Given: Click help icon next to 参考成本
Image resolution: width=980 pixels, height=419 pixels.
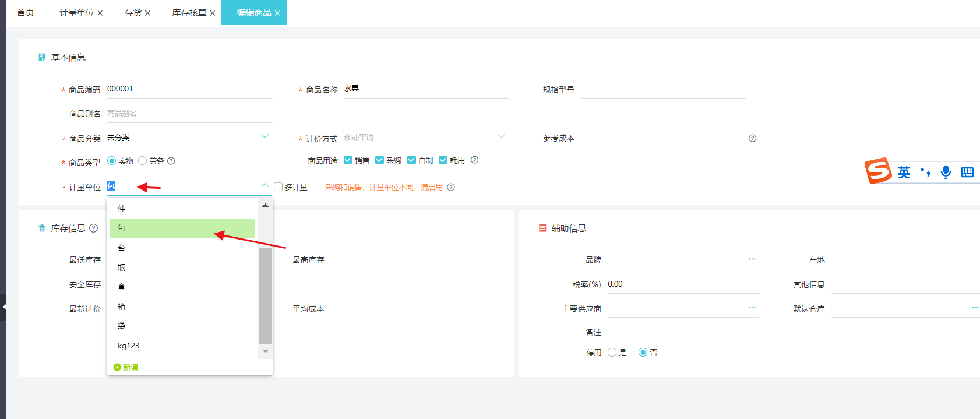Looking at the screenshot, I should tap(752, 138).
